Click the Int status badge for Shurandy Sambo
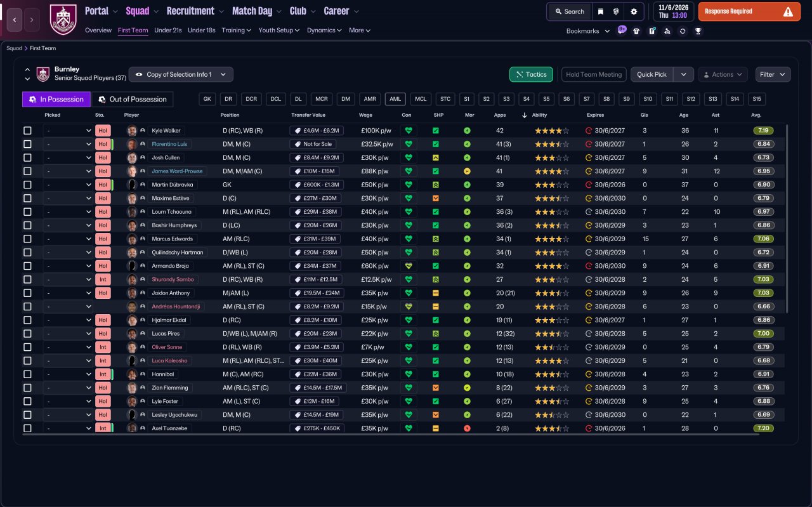This screenshot has width=812, height=507. [103, 279]
